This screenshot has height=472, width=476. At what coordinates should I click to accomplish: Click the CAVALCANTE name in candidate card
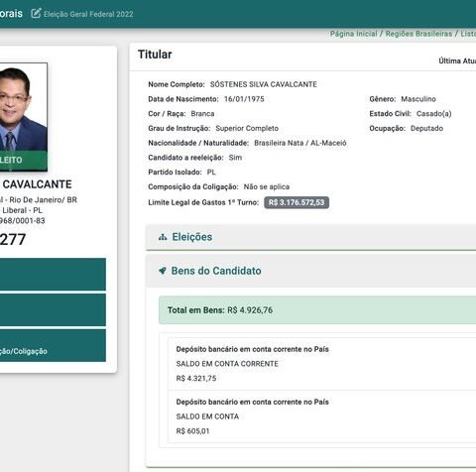37,184
